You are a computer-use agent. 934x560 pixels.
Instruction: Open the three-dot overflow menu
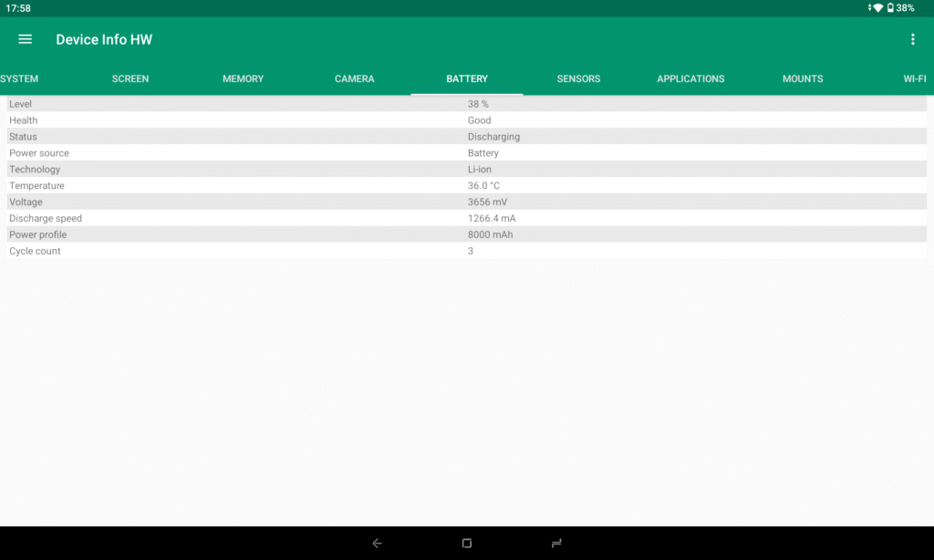coord(912,39)
